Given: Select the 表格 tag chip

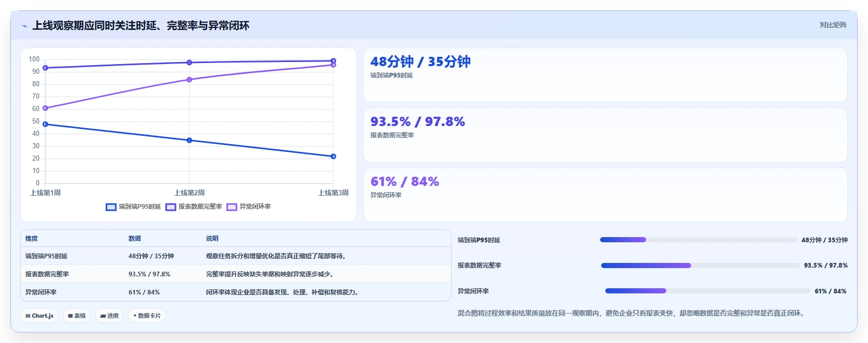Looking at the screenshot, I should coord(77,316).
